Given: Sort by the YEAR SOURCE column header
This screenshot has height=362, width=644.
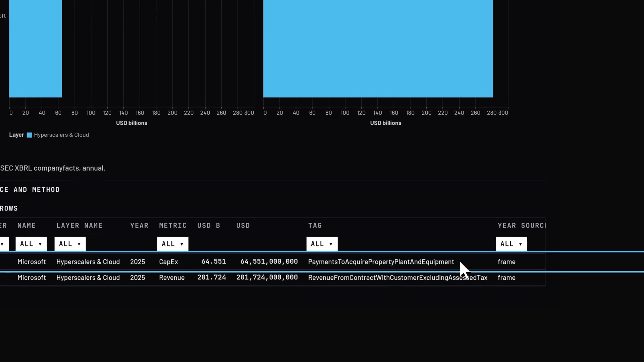Looking at the screenshot, I should (x=522, y=226).
